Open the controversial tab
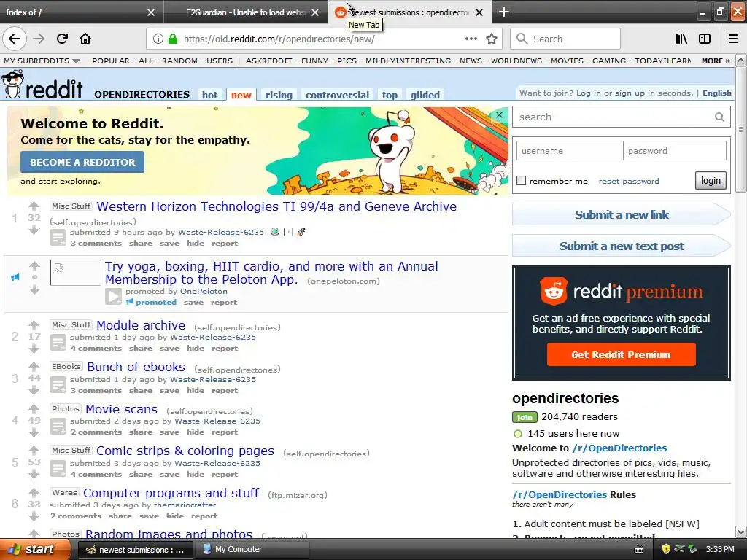747x560 pixels. tap(337, 95)
